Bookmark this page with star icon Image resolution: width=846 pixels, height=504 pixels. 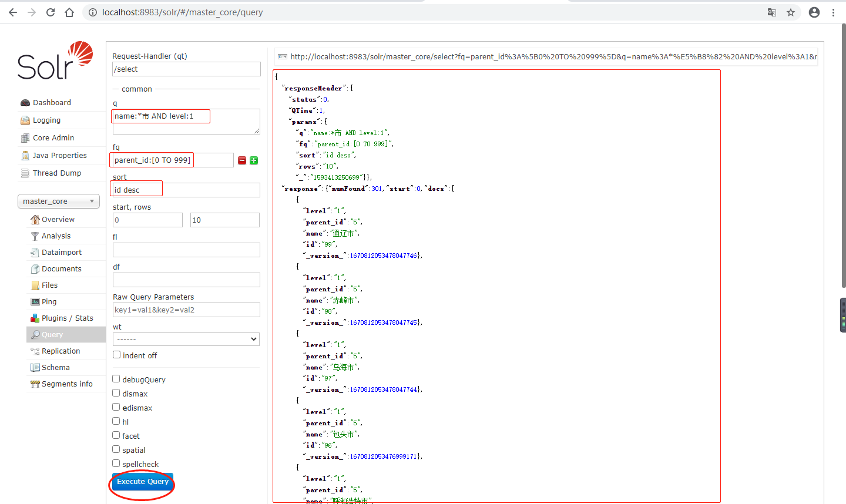pos(791,12)
